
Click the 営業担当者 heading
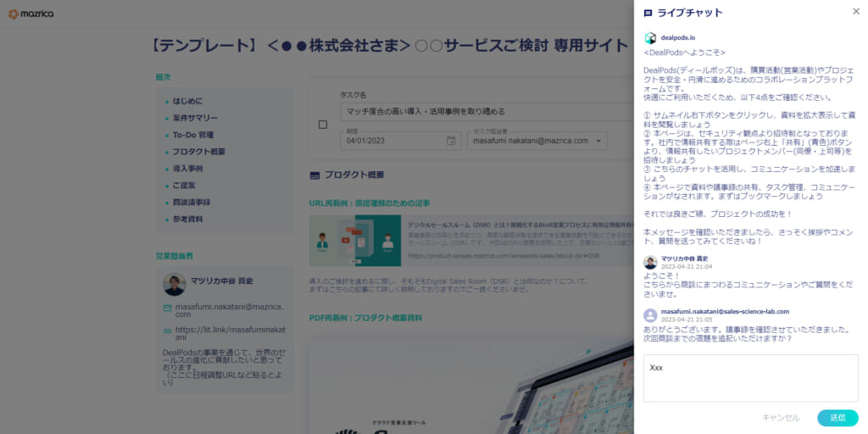[175, 256]
